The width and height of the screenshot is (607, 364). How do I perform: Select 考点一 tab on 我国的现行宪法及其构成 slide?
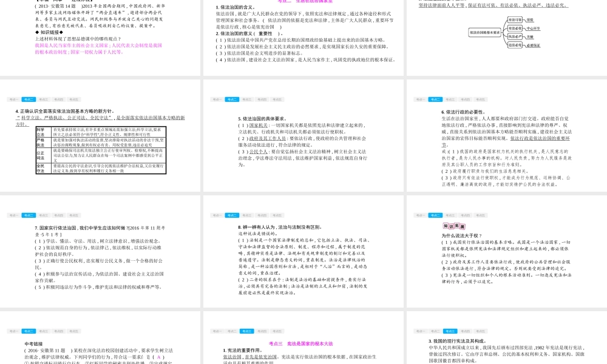tap(420, 331)
